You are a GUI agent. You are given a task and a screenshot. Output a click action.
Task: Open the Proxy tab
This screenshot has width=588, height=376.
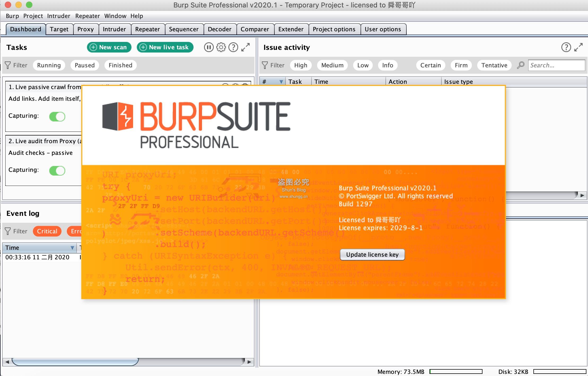(85, 29)
